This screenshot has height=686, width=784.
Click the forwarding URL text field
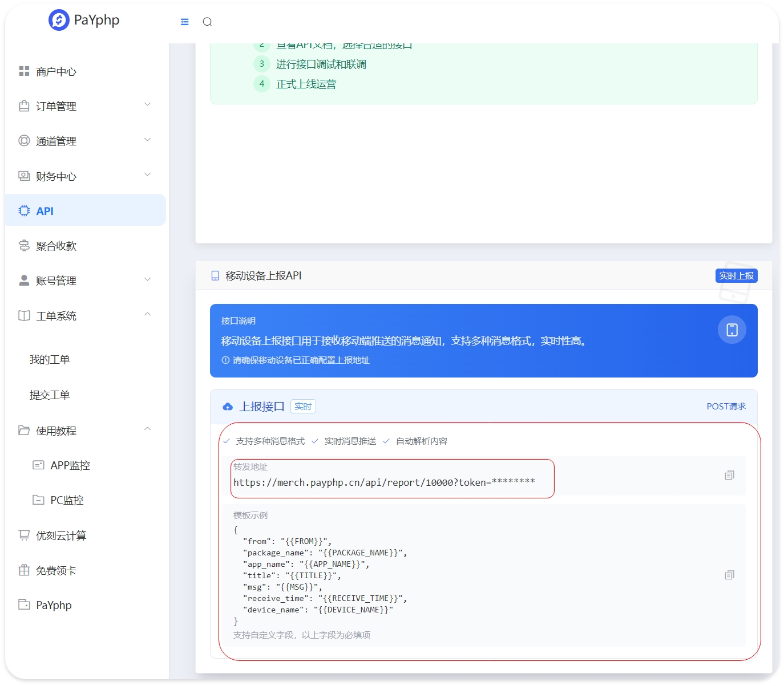coord(384,482)
